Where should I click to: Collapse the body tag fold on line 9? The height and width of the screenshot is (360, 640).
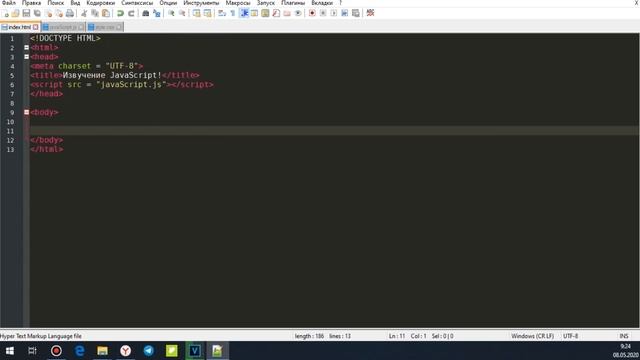[x=27, y=112]
